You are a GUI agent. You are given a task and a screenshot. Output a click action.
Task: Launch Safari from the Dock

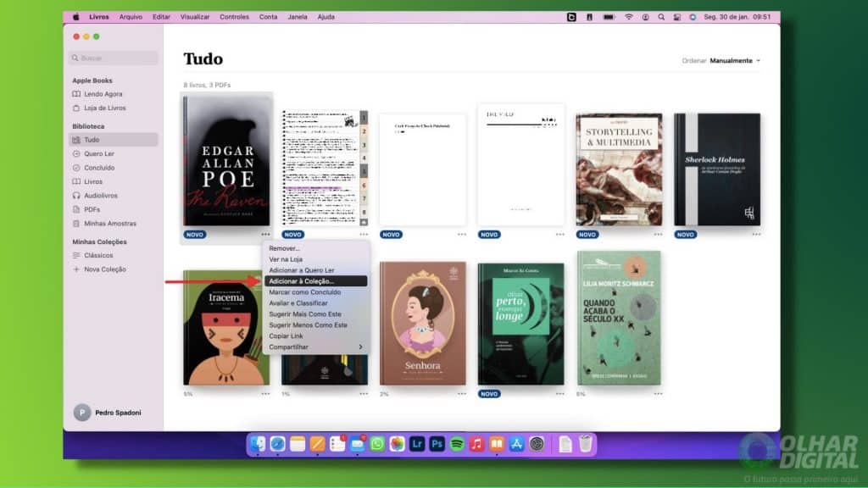click(277, 444)
